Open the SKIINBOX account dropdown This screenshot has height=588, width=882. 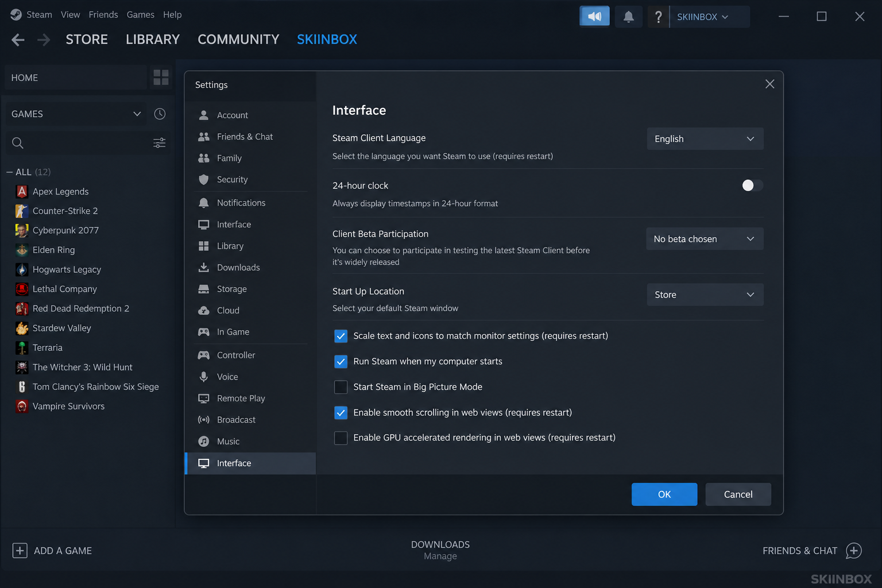click(709, 17)
